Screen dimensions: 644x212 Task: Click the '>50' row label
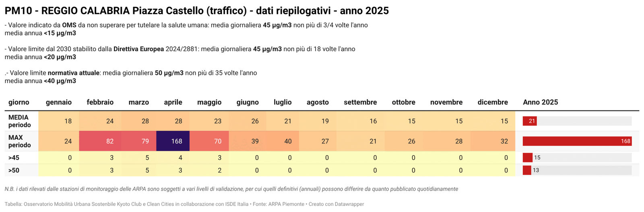(x=14, y=170)
